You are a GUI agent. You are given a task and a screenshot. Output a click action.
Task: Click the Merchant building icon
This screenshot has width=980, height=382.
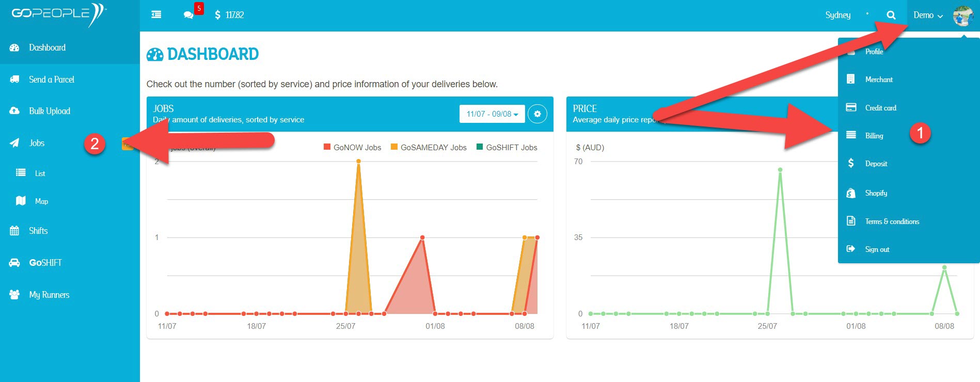coord(851,79)
